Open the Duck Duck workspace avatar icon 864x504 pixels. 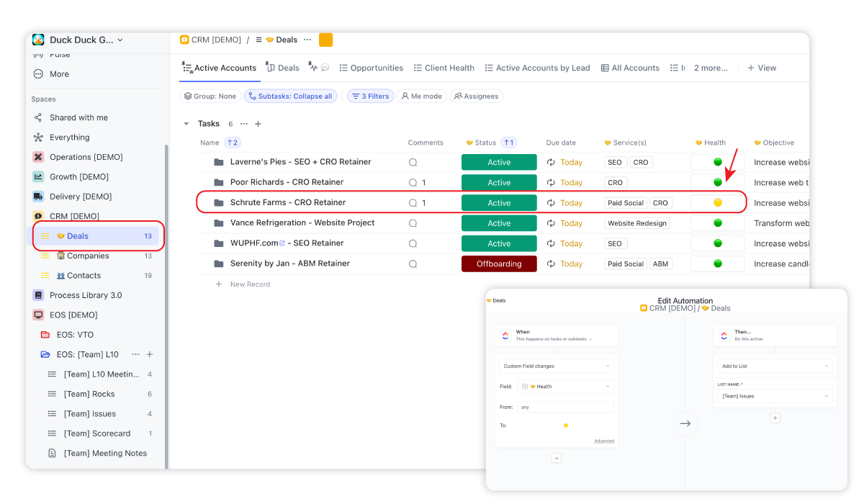[38, 40]
